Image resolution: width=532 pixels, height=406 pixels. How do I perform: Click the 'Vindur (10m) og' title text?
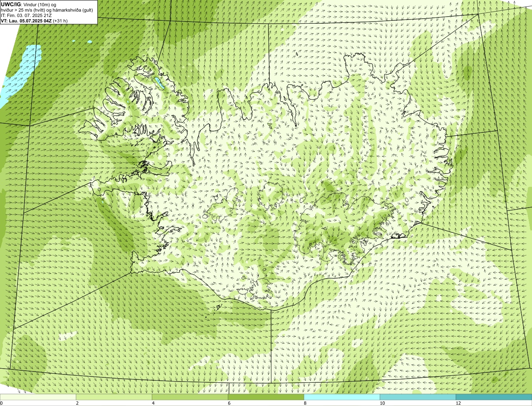39,5
